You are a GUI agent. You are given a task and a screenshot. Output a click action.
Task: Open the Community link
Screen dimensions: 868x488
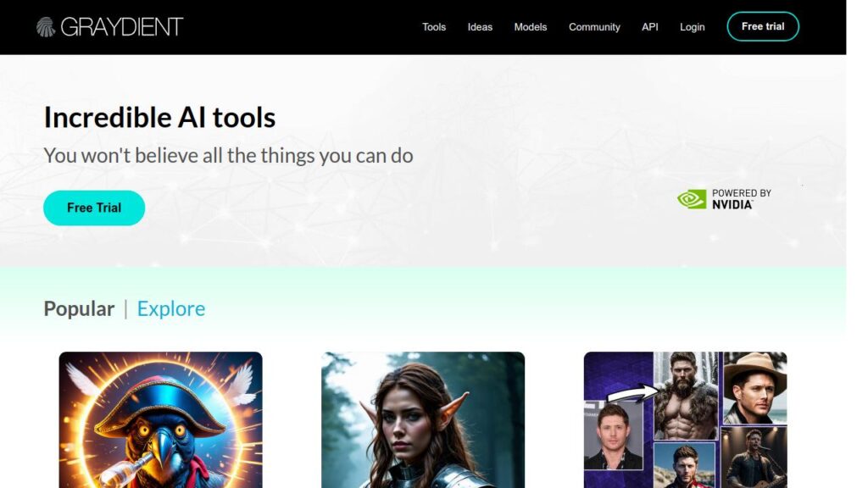[x=594, y=26]
